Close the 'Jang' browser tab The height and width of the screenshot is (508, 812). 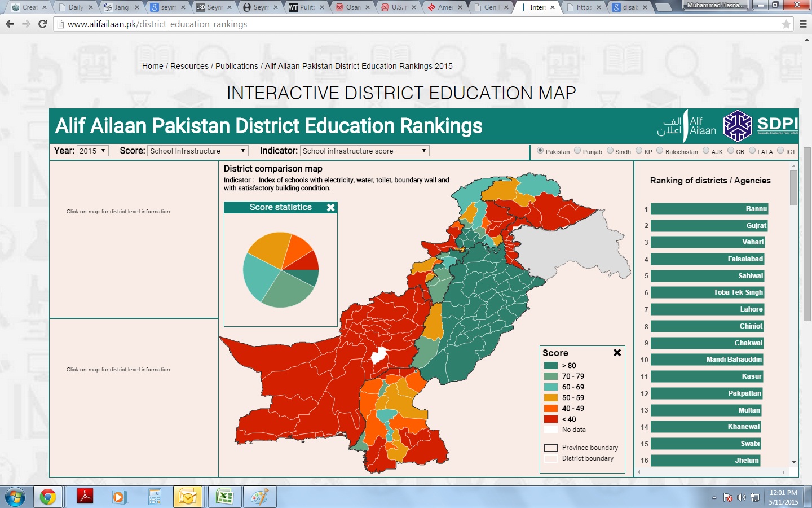136,7
